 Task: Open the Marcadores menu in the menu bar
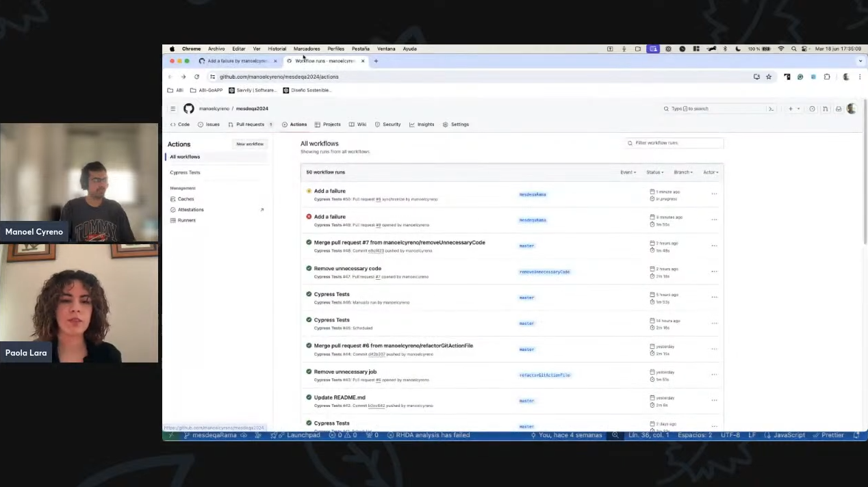[307, 49]
